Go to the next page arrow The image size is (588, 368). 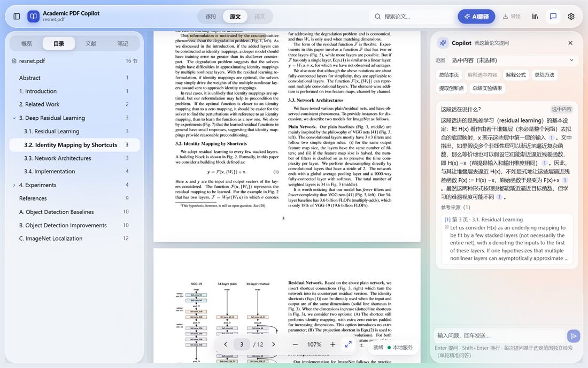pos(274,344)
